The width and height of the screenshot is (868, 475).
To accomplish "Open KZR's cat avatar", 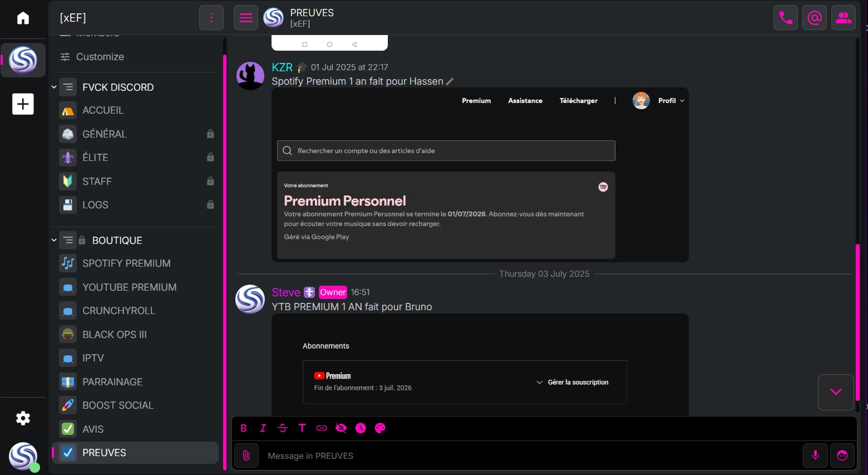I will coord(250,76).
